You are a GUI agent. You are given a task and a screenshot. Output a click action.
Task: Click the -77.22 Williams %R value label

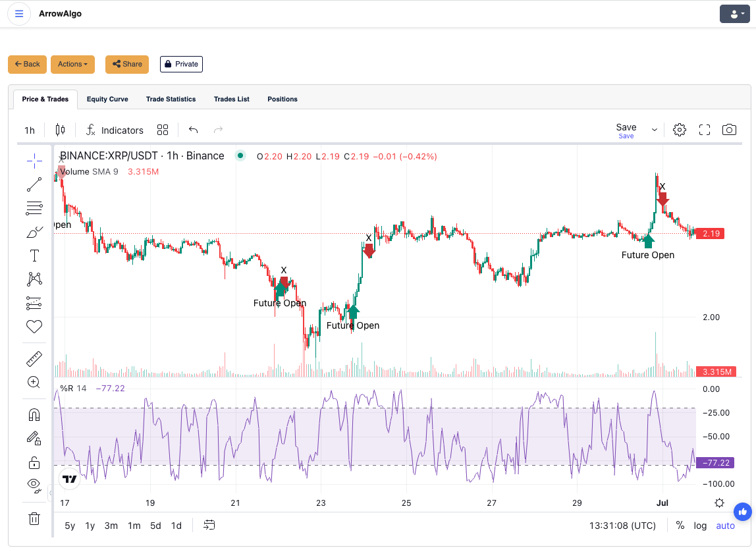pyautogui.click(x=715, y=462)
